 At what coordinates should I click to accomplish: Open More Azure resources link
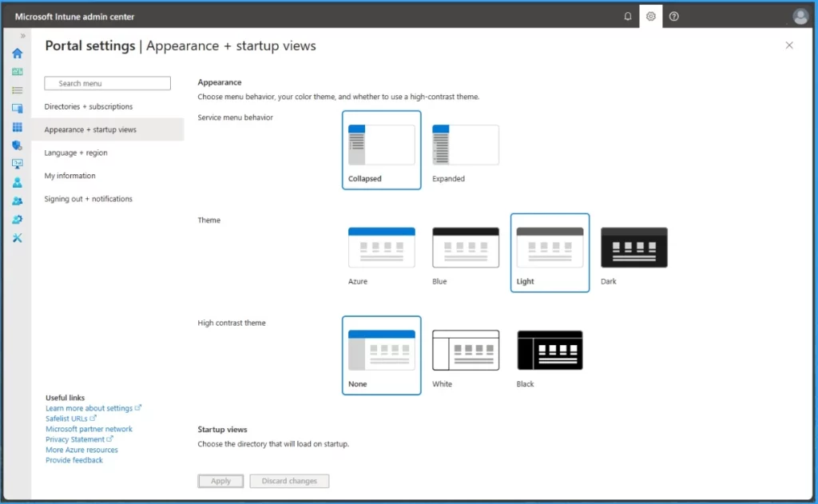tap(81, 450)
